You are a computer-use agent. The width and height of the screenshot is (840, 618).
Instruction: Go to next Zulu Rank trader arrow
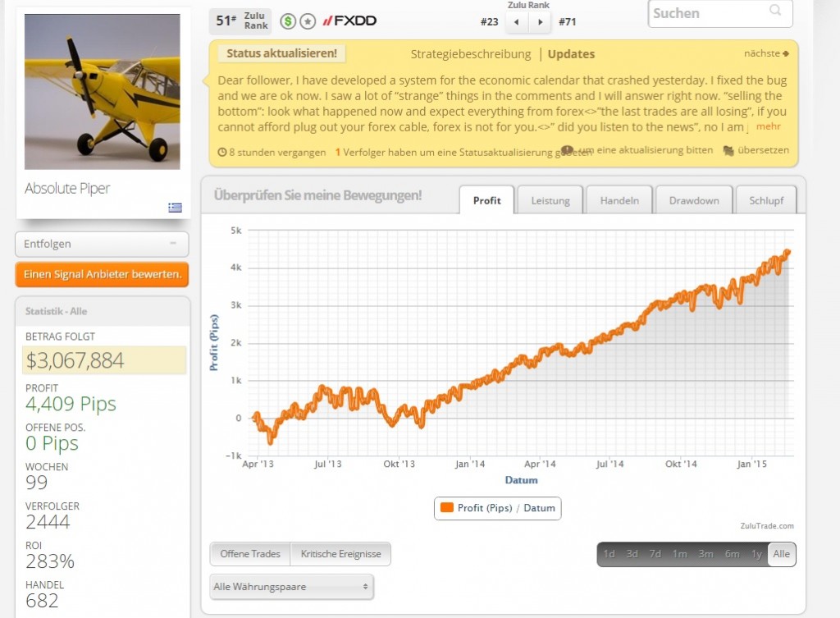click(539, 22)
